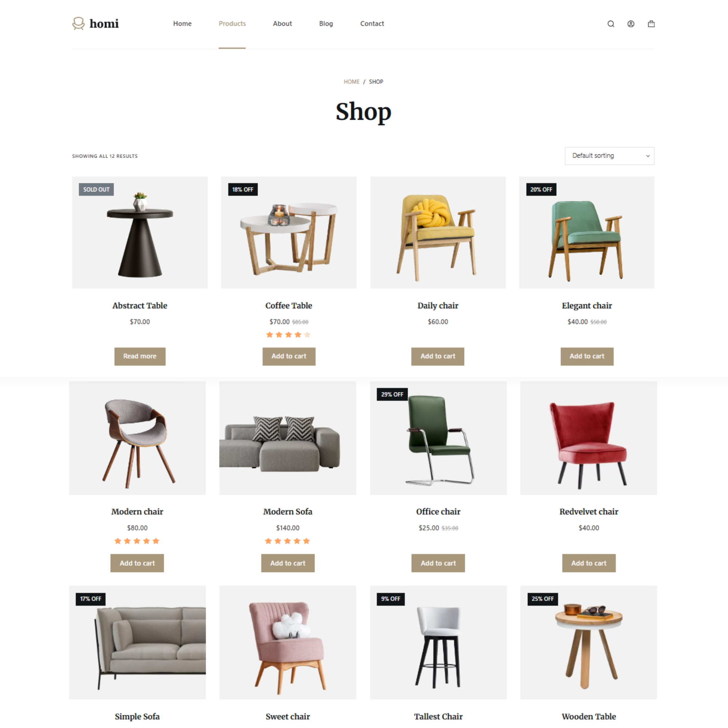Click the HOME breadcrumb link
Screen dimensions: 728x728
(352, 82)
